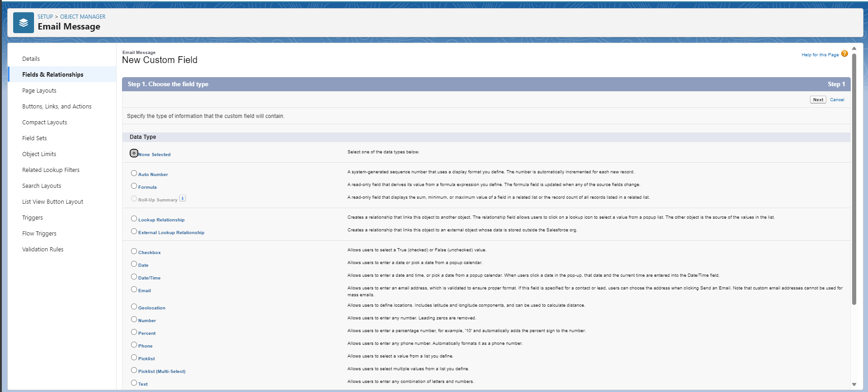
Task: Choose the Percent data type radio
Action: coord(134,332)
